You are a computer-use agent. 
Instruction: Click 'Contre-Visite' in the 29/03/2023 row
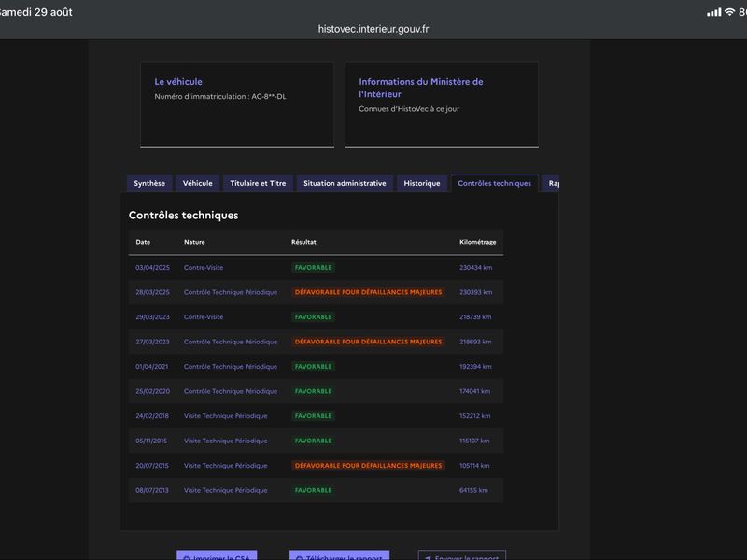204,317
